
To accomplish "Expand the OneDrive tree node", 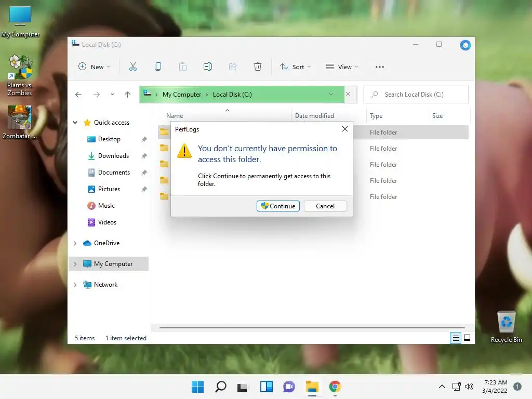I will pos(75,243).
